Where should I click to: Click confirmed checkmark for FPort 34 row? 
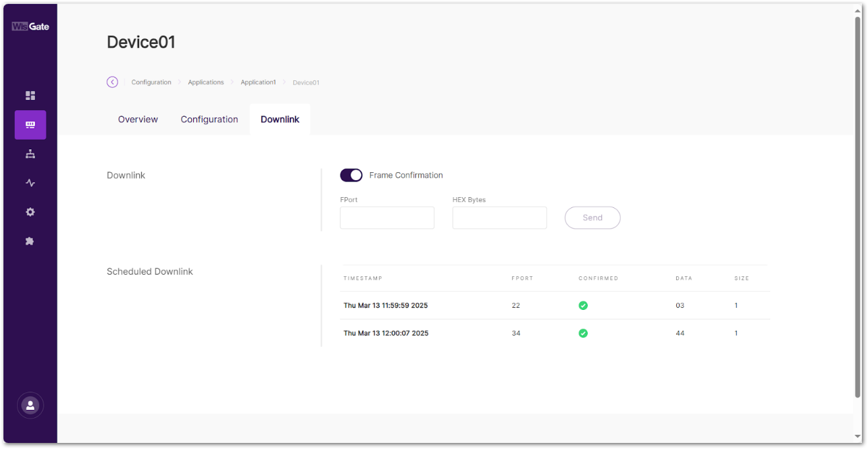pos(583,334)
